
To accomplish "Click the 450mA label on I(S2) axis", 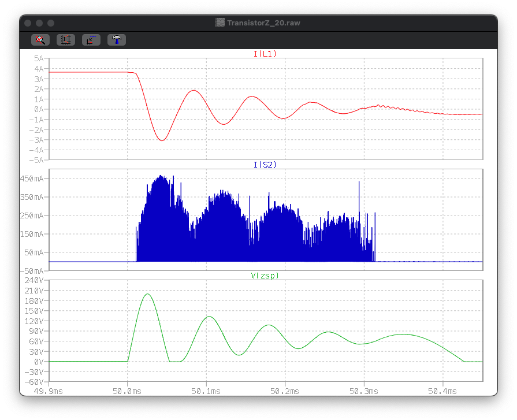I will pos(33,179).
